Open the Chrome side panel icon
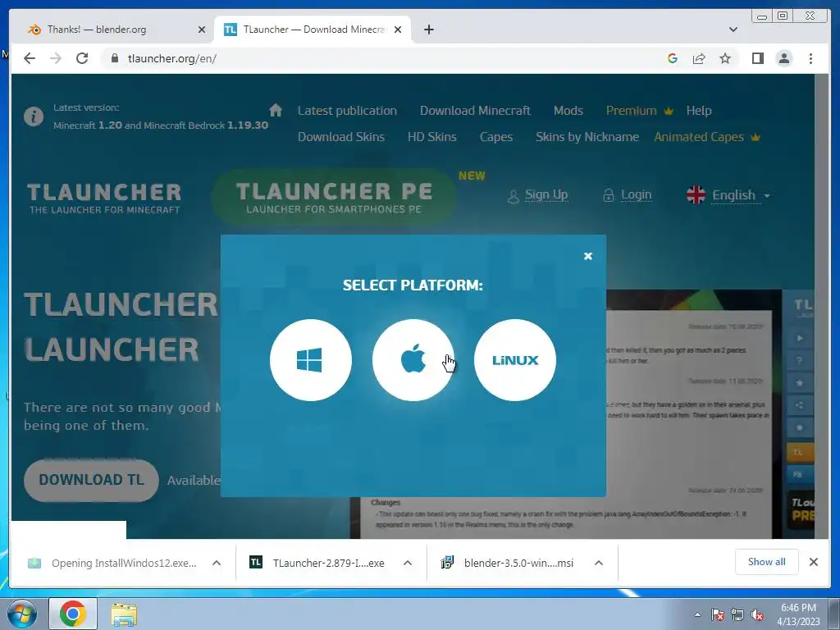The height and width of the screenshot is (630, 840). [757, 58]
